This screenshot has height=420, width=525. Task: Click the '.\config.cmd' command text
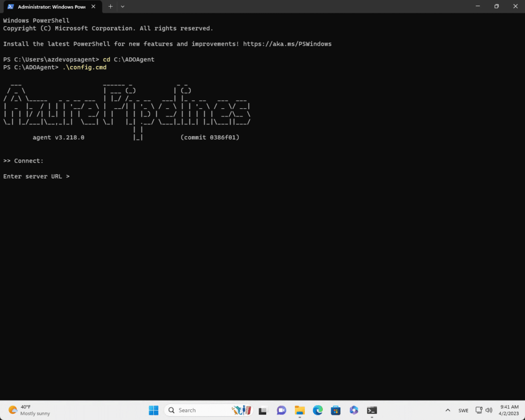point(85,67)
